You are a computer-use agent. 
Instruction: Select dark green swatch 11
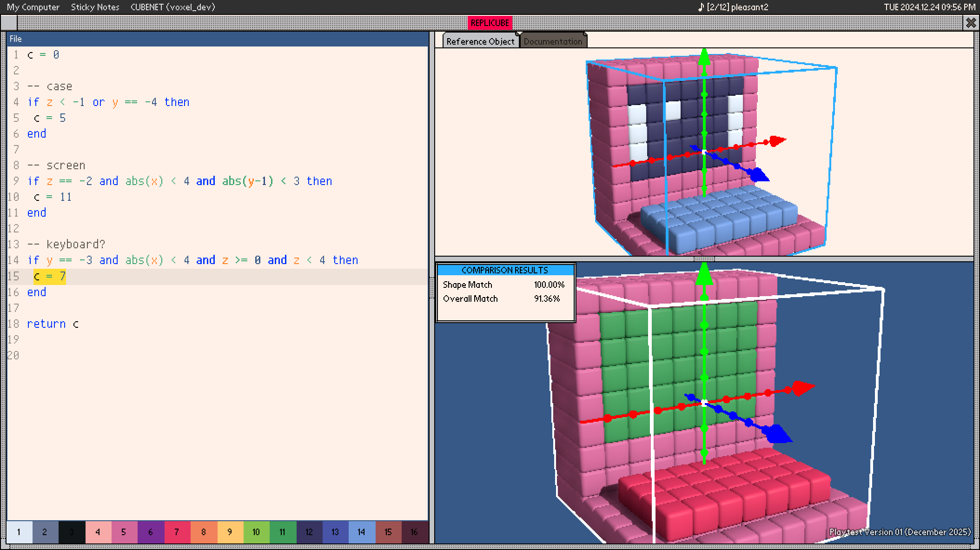[x=282, y=532]
